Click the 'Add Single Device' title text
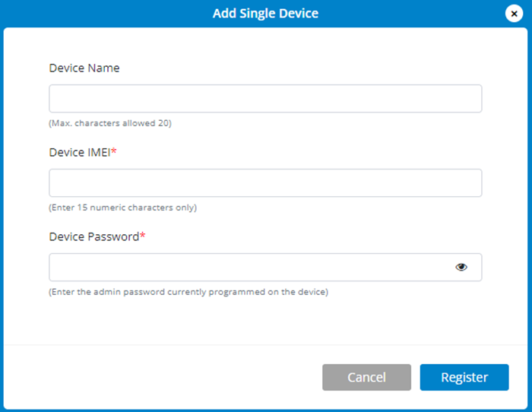 pos(265,14)
